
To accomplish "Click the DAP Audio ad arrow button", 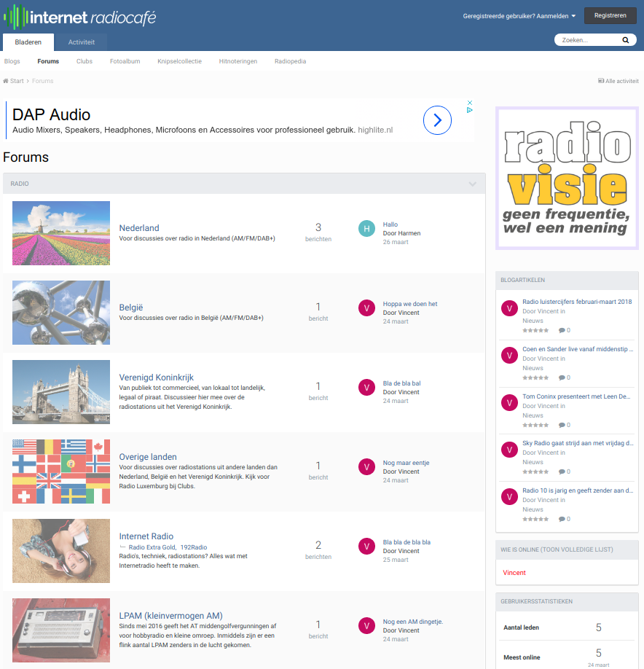I will (x=437, y=120).
